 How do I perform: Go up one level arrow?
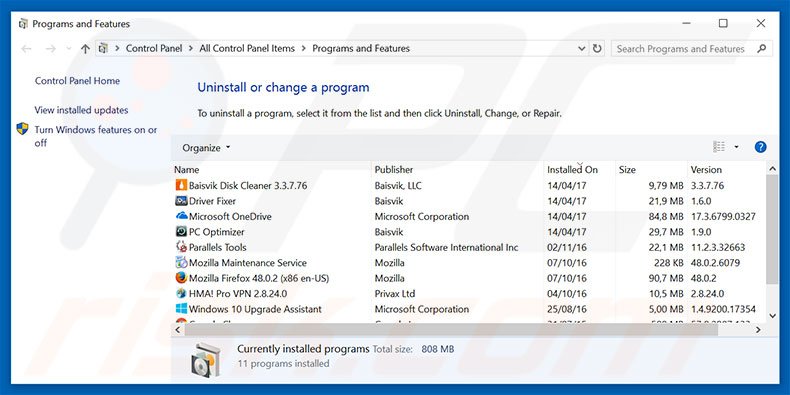pos(85,49)
